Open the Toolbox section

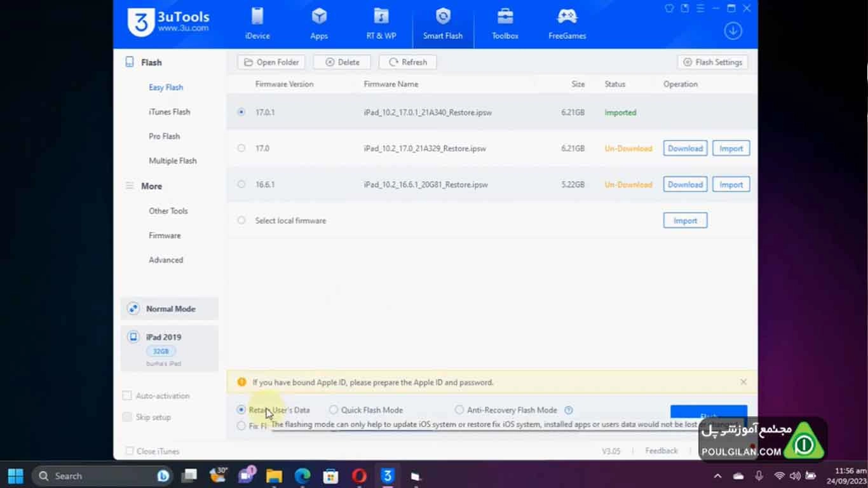505,24
